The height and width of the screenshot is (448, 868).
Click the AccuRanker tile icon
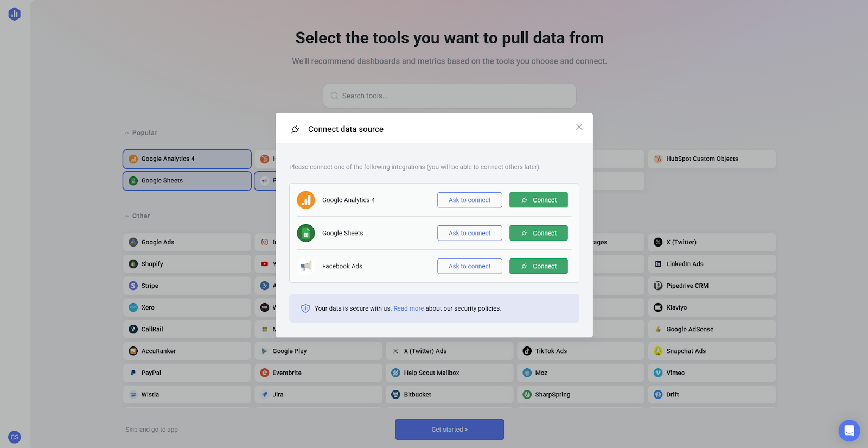click(133, 351)
